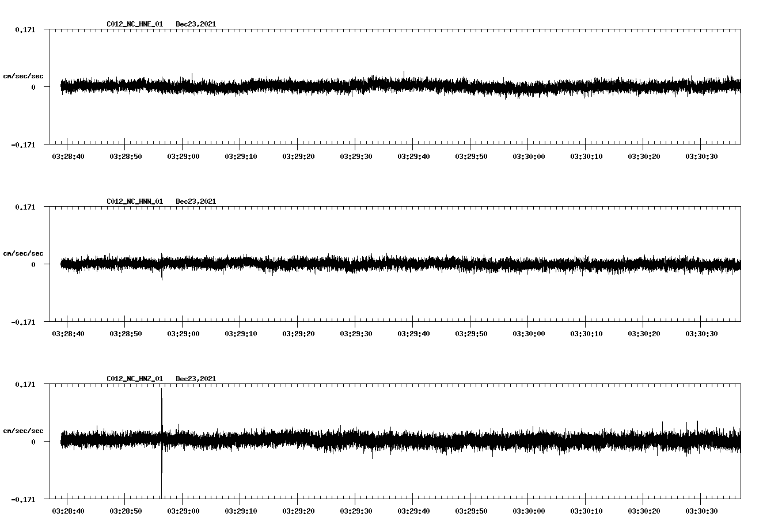Click cm/sec/sec unit label of HNZ plot
Screen dimensions: 782x532
[x=23, y=431]
